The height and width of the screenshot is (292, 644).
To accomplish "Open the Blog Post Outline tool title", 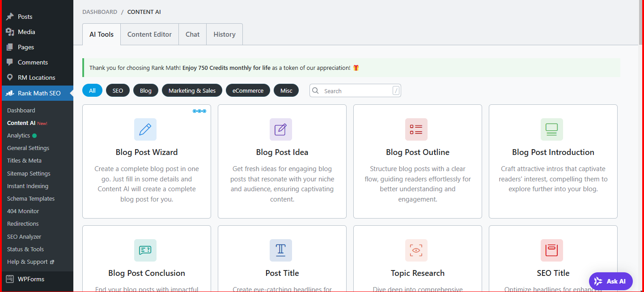I will click(418, 152).
